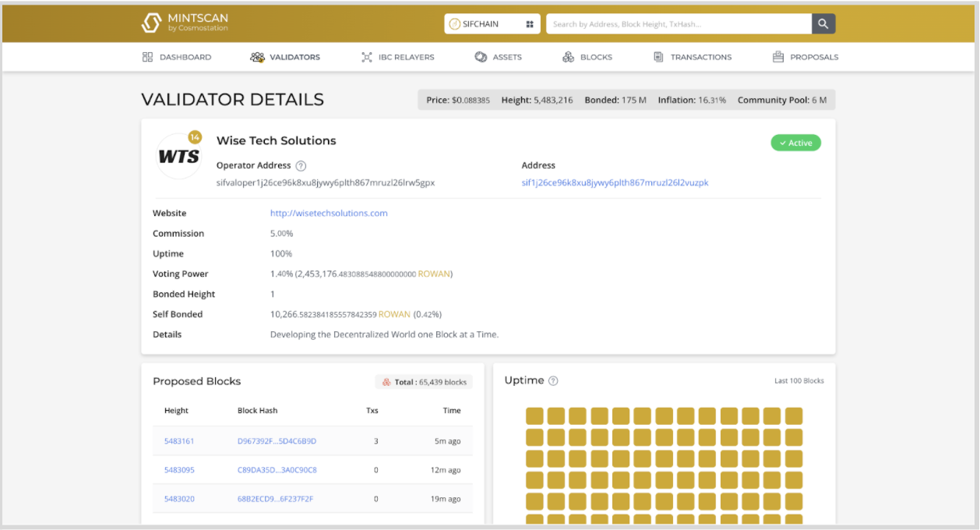
Task: Click the chain grid icon beside SIFCHAIN
Action: coord(530,24)
